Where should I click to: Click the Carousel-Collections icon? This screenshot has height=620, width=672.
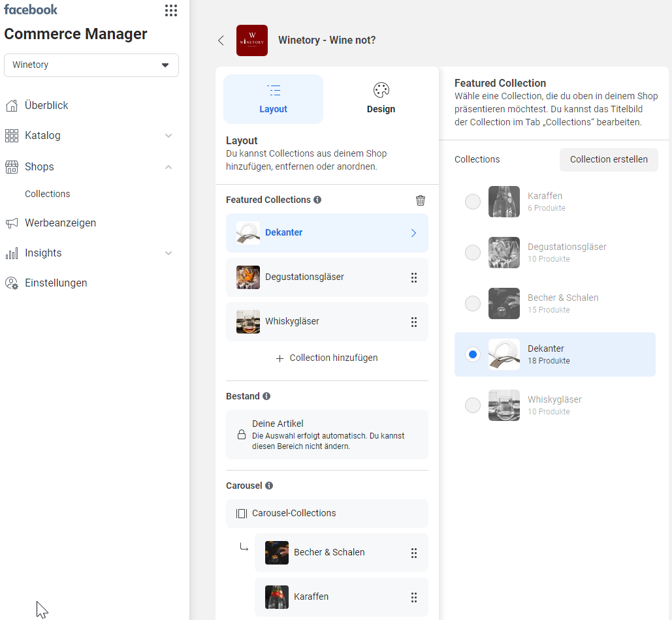[x=242, y=514]
